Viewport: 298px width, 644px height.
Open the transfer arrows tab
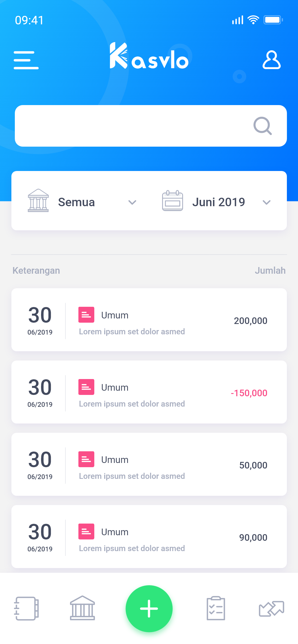[x=272, y=609]
